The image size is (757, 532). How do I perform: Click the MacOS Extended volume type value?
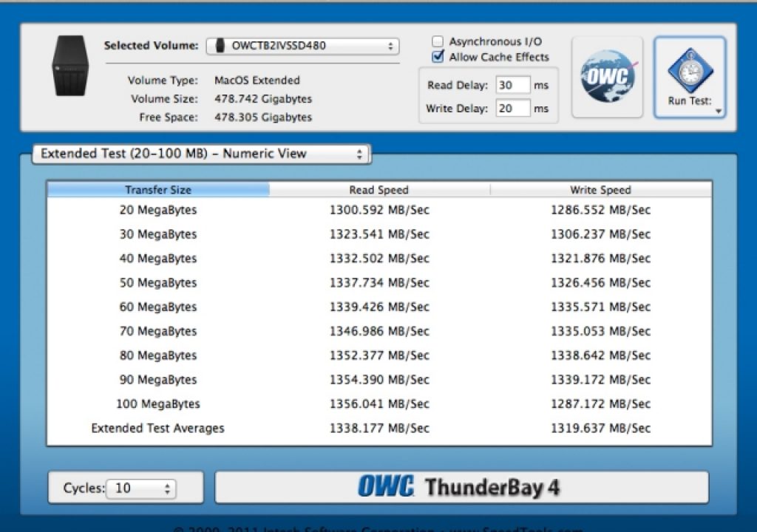coord(257,80)
